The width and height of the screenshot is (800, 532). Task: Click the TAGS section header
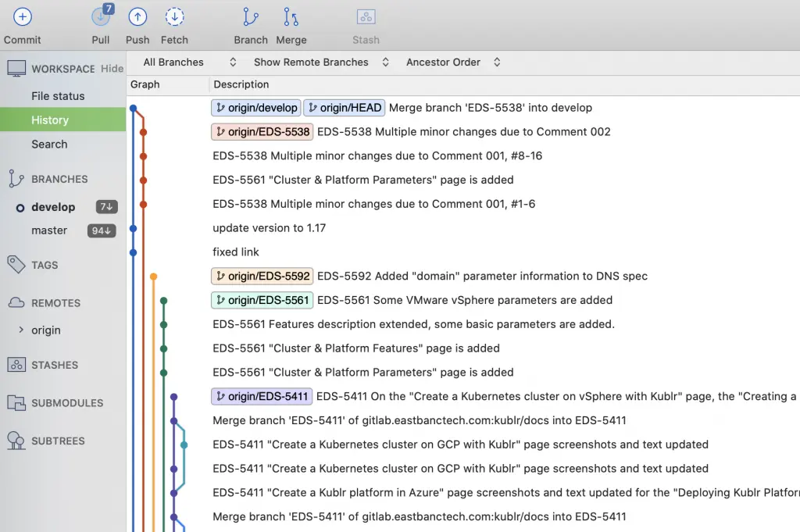[x=45, y=265]
